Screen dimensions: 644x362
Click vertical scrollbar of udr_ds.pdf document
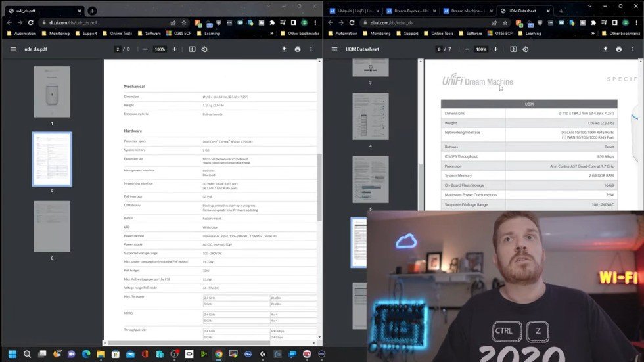click(x=319, y=188)
